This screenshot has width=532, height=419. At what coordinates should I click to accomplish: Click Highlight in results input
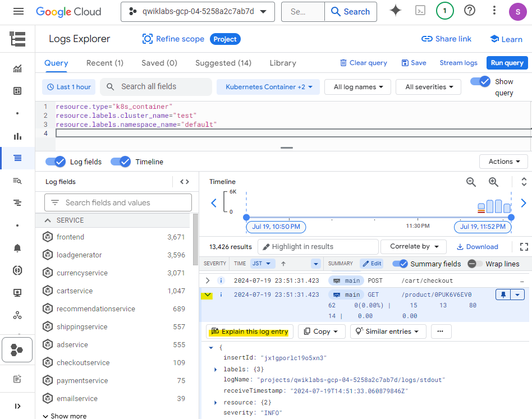coord(318,247)
